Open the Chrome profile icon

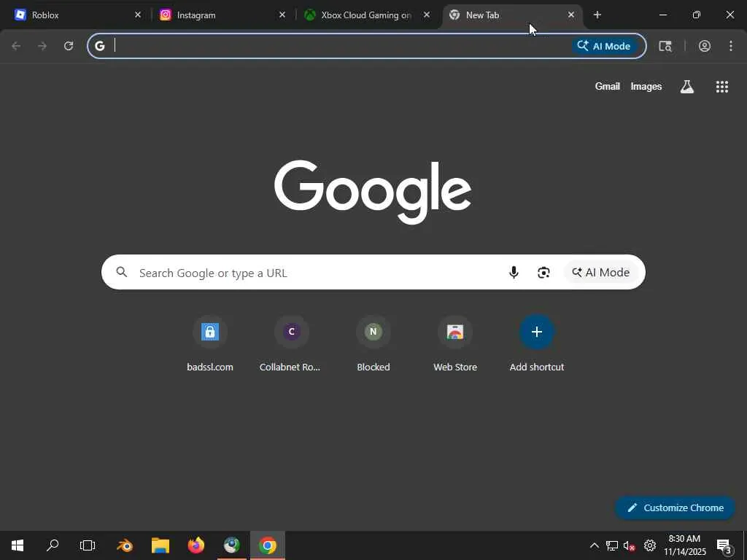[704, 46]
